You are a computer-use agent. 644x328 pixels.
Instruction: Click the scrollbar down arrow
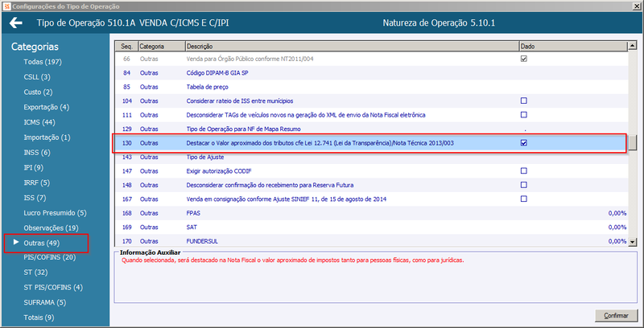pos(633,242)
